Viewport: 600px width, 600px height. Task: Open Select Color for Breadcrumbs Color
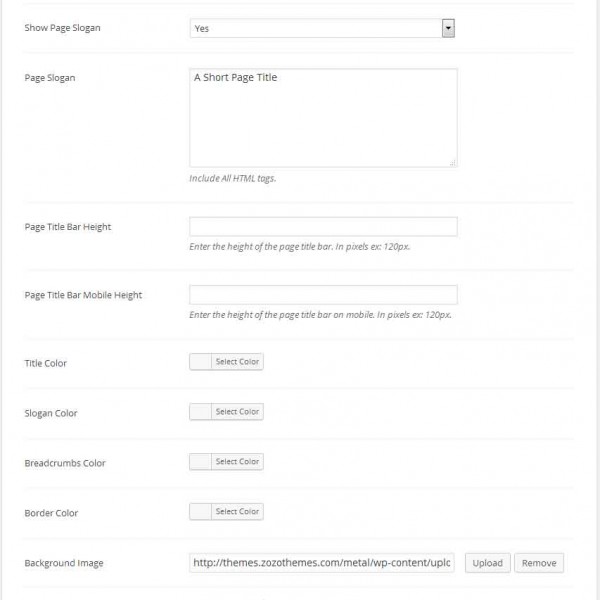pyautogui.click(x=237, y=462)
